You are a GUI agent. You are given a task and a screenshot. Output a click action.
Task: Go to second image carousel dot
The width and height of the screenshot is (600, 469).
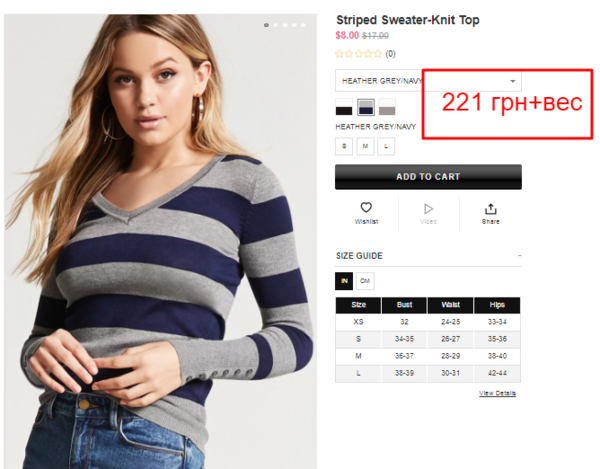click(276, 25)
